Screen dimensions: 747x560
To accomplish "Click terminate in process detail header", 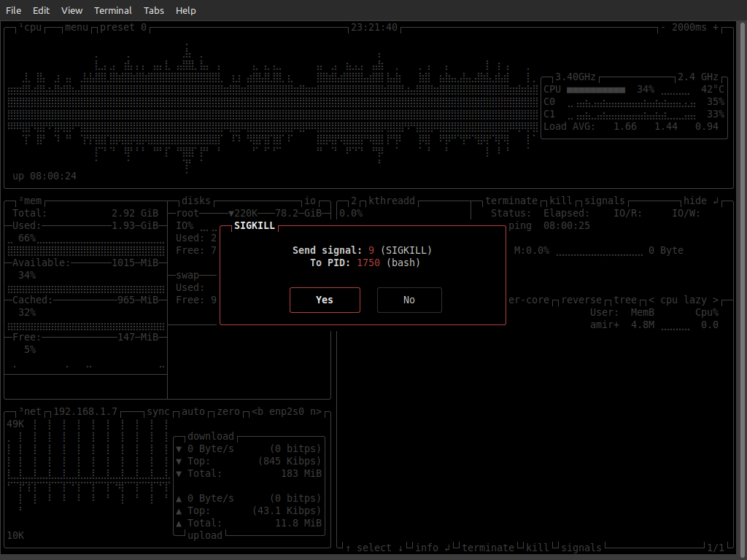I will 511,201.
